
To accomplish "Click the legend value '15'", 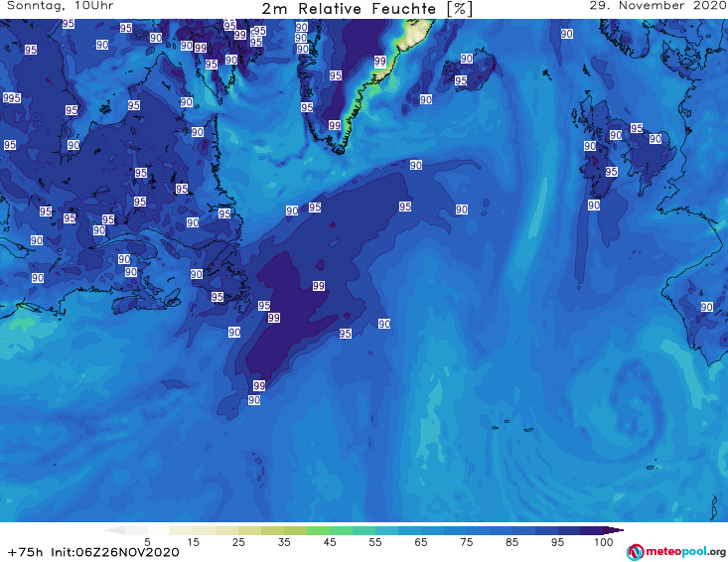I will pyautogui.click(x=193, y=542).
